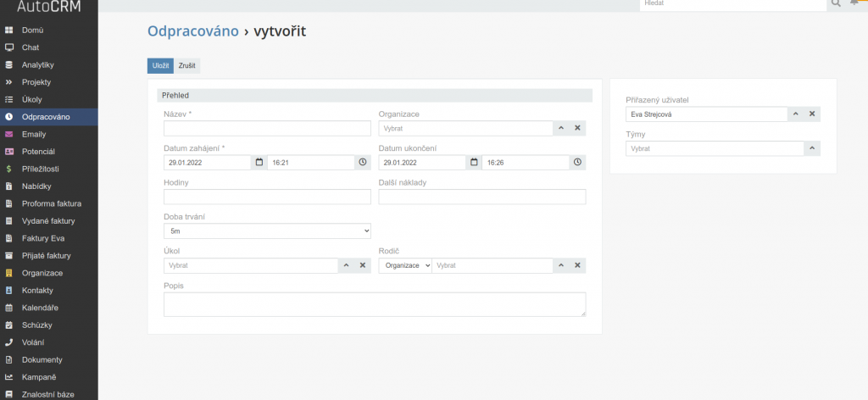This screenshot has height=400, width=868.
Task: Open Vydané faktury in sidebar
Action: [x=48, y=220]
